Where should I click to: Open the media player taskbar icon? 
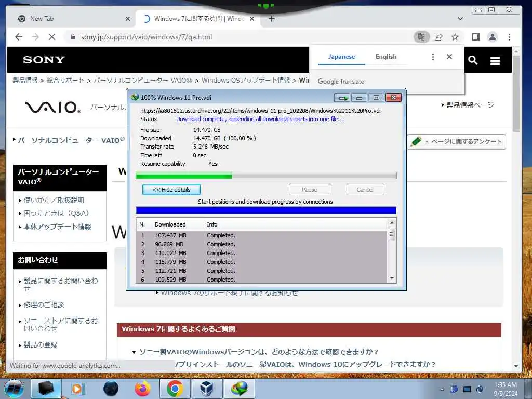point(77,389)
